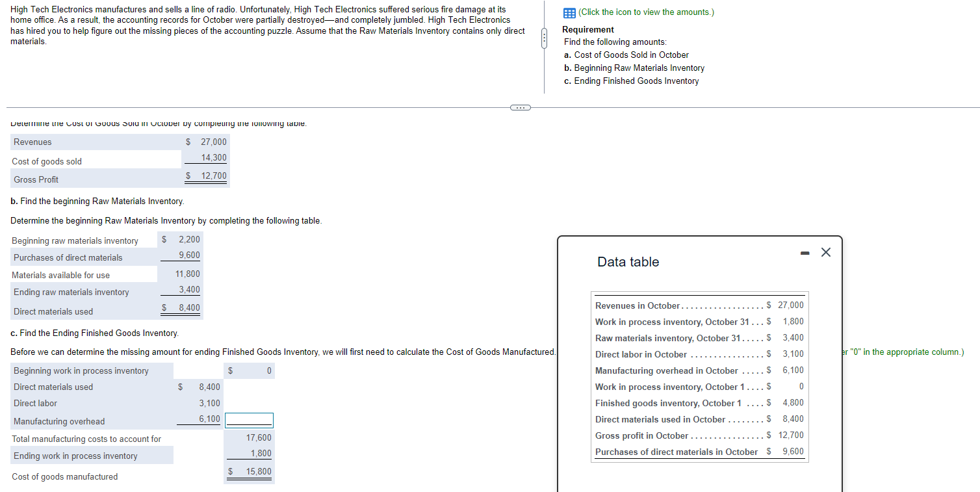Click the 'Total manufacturing costs to account for' label
This screenshot has width=980, height=492.
[x=86, y=439]
